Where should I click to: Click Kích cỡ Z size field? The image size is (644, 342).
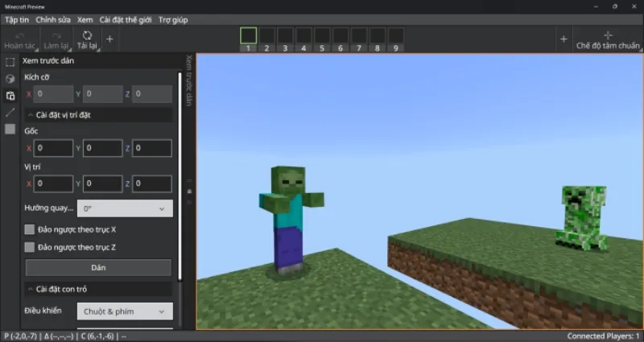(x=152, y=94)
